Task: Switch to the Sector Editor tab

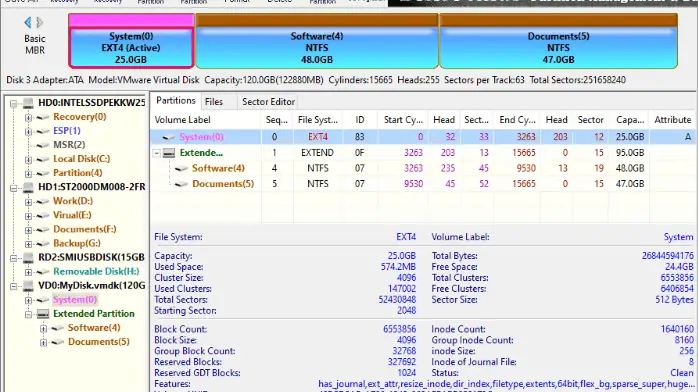Action: [268, 102]
